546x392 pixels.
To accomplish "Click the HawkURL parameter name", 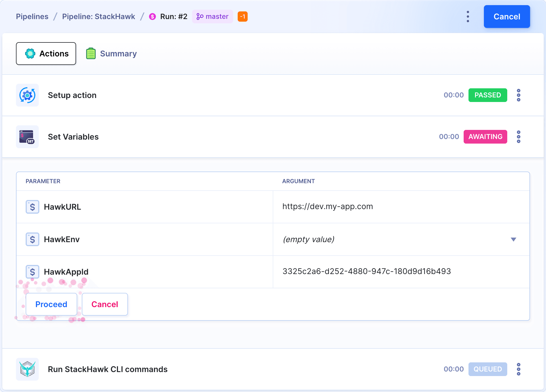I will (x=62, y=207).
